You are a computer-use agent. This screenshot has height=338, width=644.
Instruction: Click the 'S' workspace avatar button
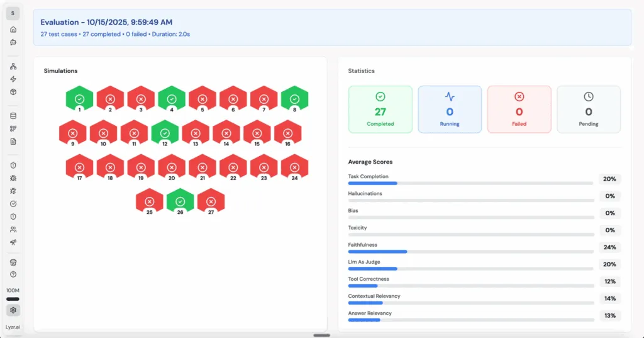[x=13, y=13]
